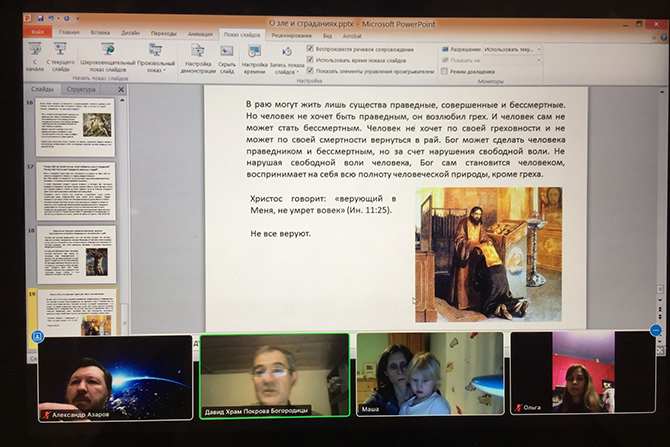This screenshot has width=670, height=447.
Task: Open slideshow setup (Настройка демонстрации)
Action: [198, 59]
